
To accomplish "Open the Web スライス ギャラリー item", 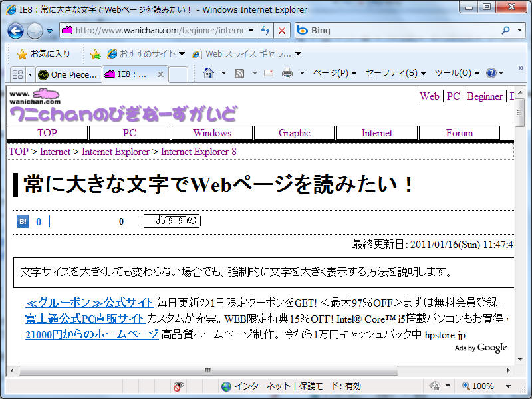I will (247, 54).
